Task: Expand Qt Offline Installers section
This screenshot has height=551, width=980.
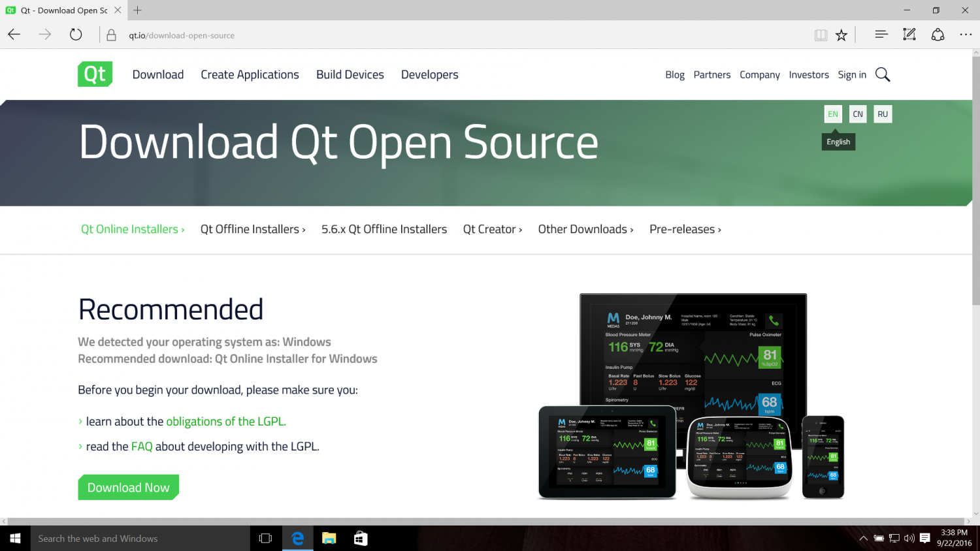Action: [253, 229]
